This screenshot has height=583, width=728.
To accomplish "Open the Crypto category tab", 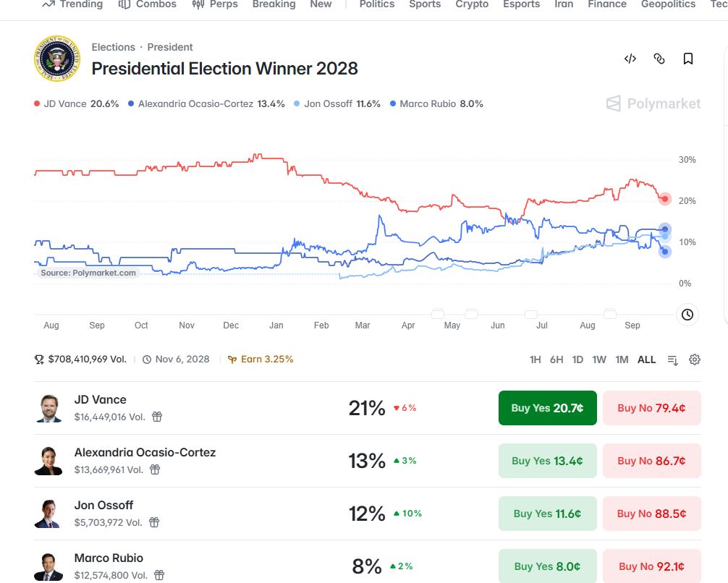I will pos(472,4).
